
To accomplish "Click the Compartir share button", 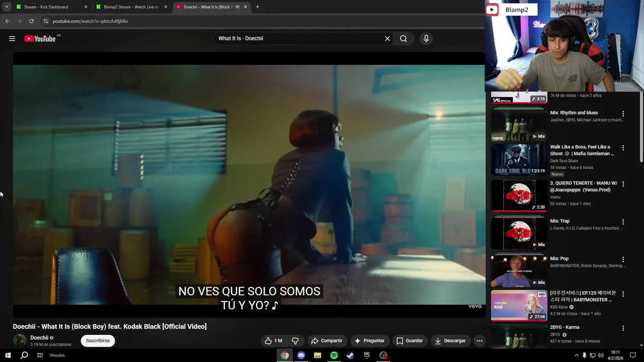I will point(327,341).
